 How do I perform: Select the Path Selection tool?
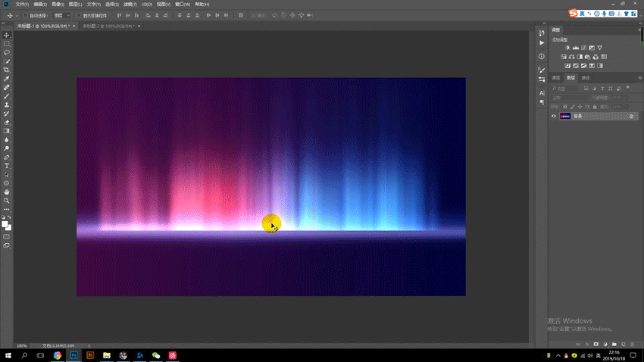[x=7, y=175]
